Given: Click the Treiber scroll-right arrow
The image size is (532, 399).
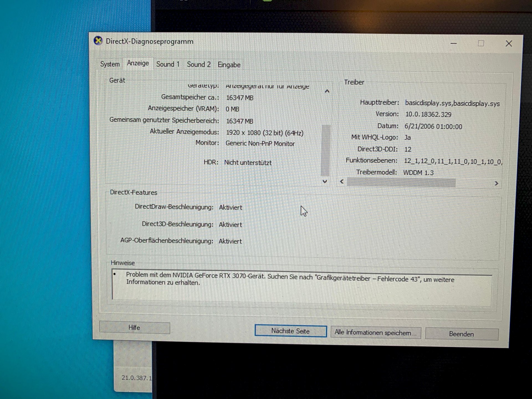Looking at the screenshot, I should point(496,183).
